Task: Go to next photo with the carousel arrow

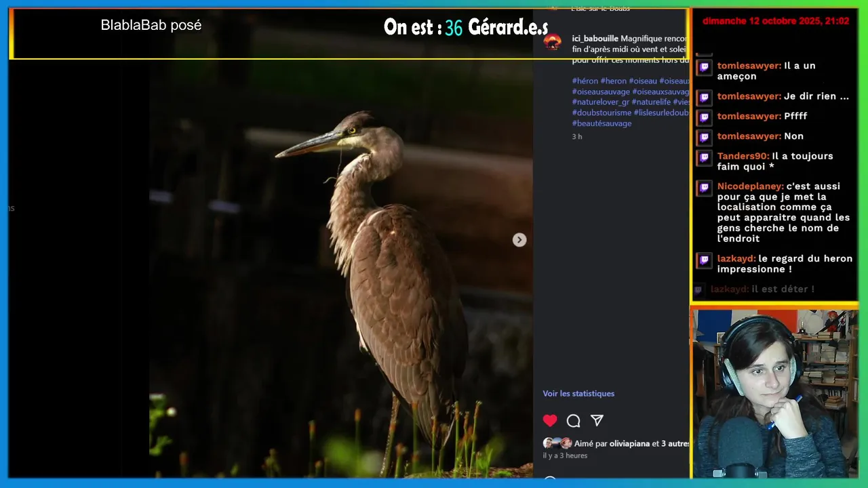Action: pyautogui.click(x=519, y=240)
